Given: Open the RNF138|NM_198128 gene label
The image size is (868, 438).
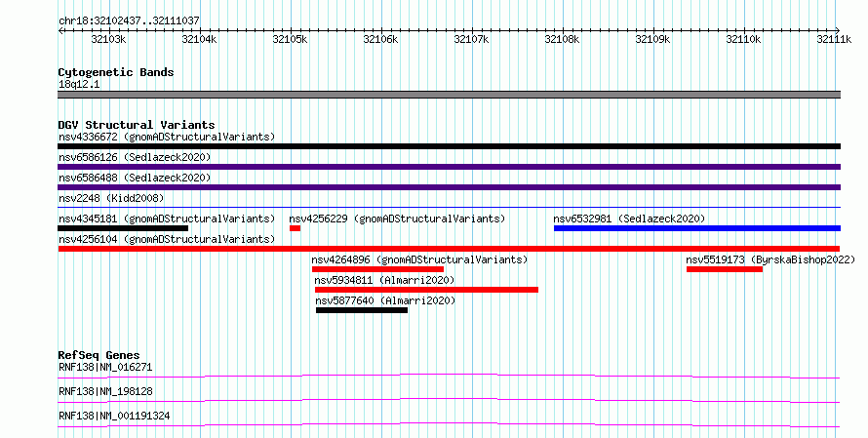Looking at the screenshot, I should pyautogui.click(x=105, y=391).
